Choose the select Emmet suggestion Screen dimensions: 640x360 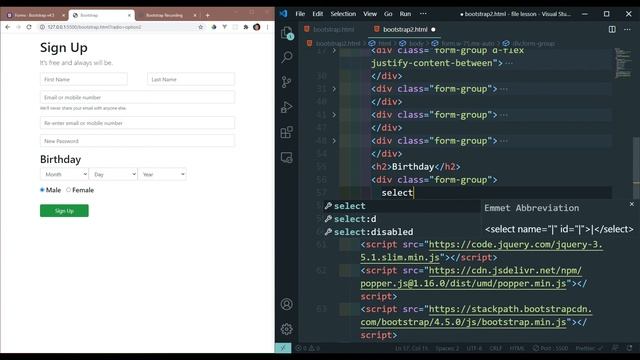(402, 206)
